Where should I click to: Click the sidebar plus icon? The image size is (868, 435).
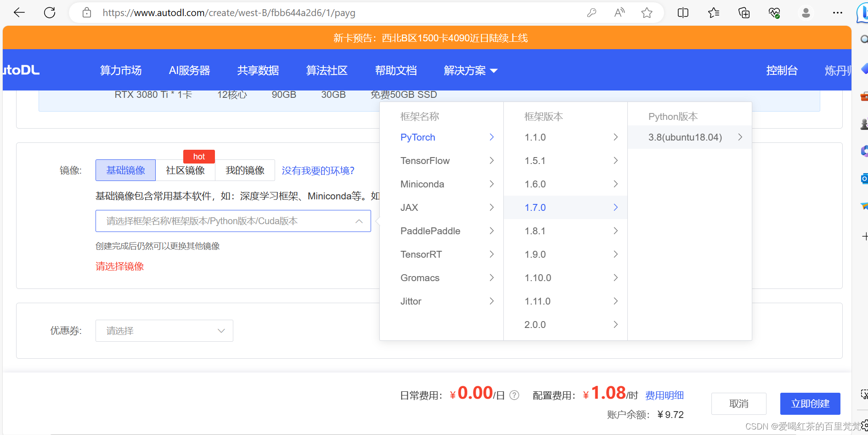click(864, 237)
